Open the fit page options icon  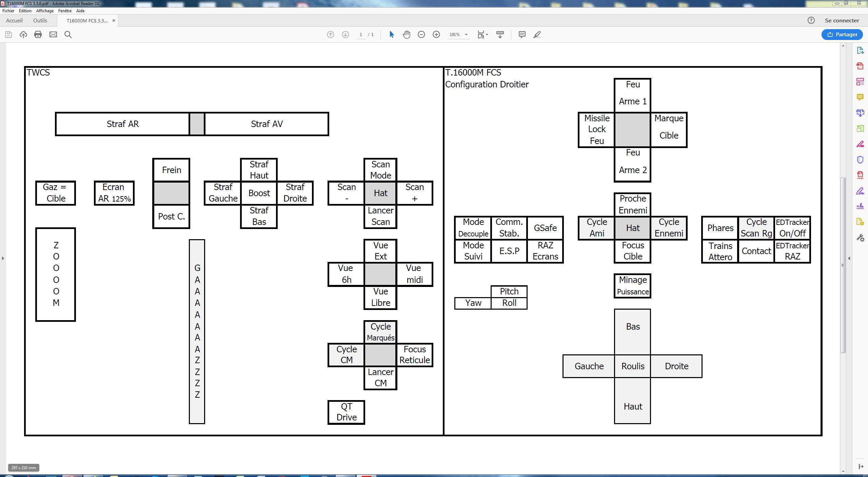(x=481, y=34)
